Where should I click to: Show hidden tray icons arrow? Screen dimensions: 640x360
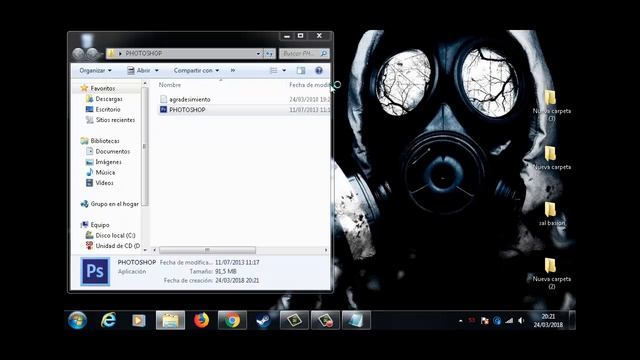[460, 321]
